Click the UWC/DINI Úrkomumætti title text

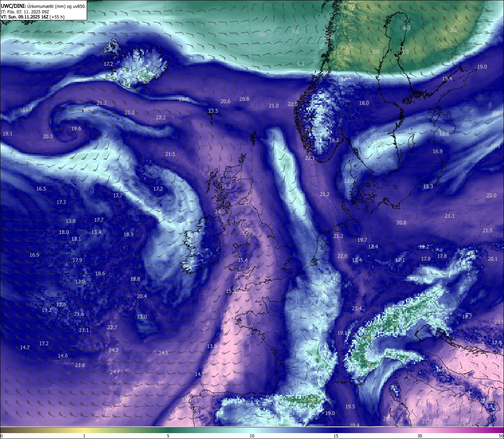click(43, 6)
